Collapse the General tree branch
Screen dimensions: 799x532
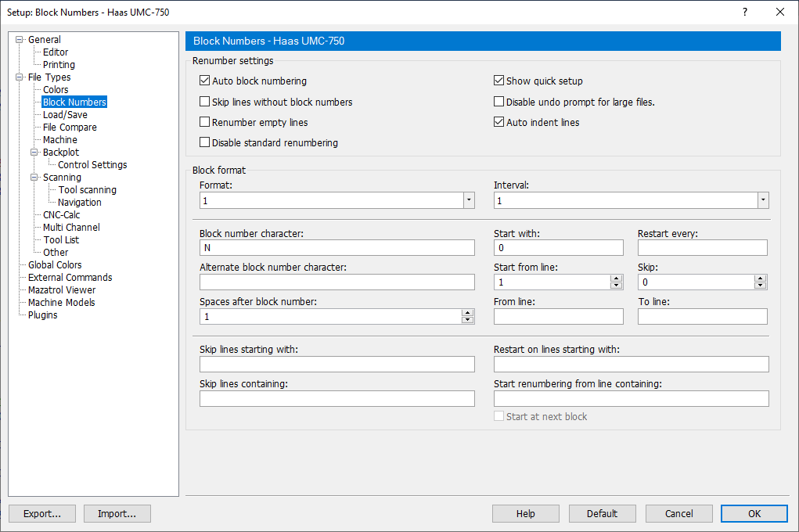coord(20,39)
